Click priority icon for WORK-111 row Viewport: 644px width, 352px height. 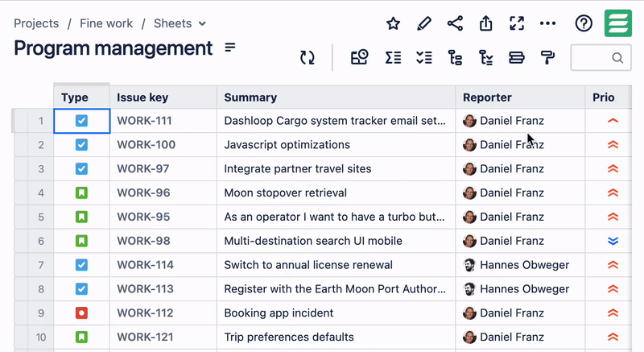(613, 121)
